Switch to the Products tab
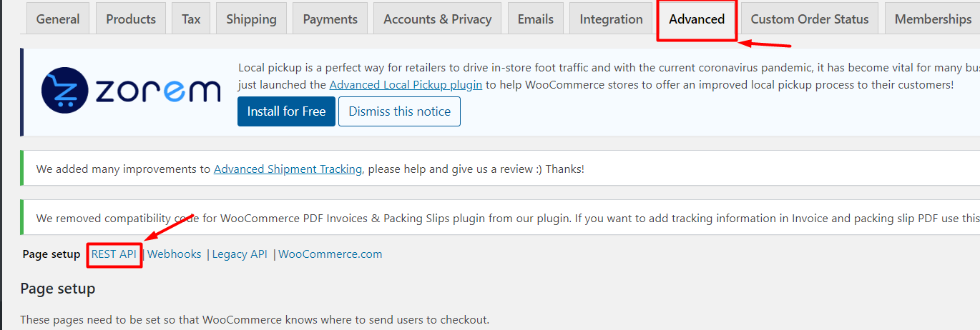 [x=131, y=19]
